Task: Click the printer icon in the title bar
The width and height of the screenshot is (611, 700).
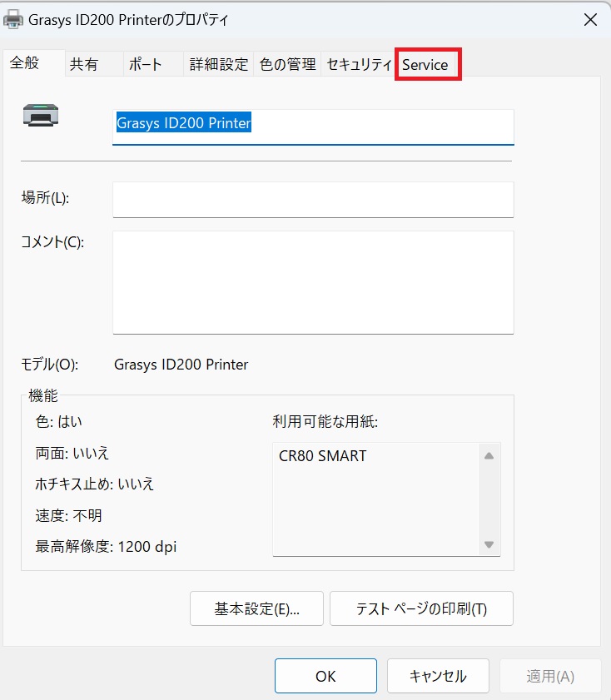Action: point(13,20)
